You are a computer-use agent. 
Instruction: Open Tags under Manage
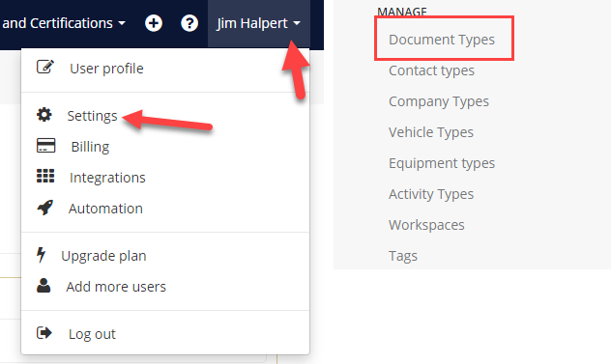(x=403, y=256)
